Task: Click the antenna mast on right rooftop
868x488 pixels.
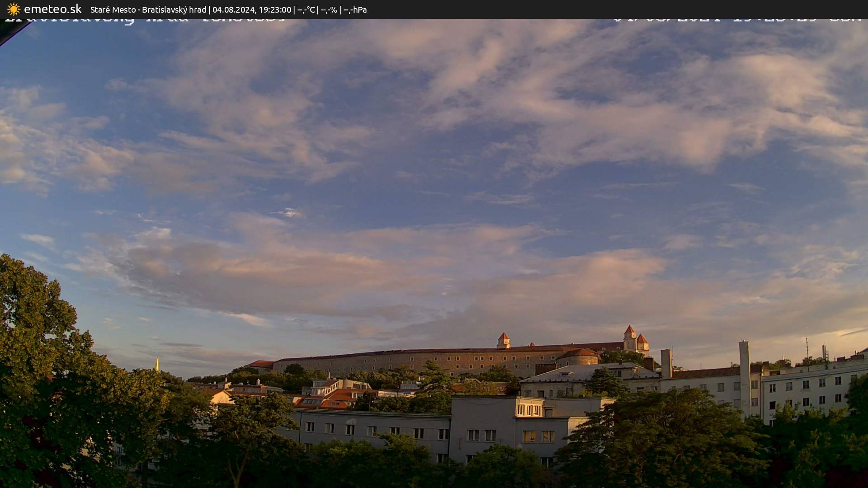Action: [x=807, y=348]
